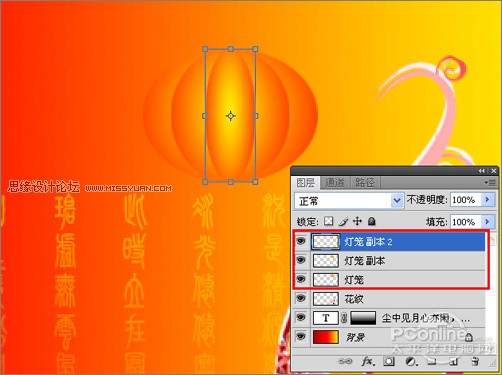Delete layer with trash icon

(x=475, y=361)
